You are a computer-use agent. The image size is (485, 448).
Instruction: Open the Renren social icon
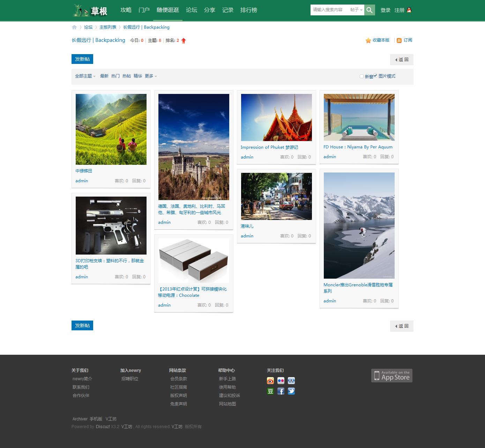(x=291, y=381)
